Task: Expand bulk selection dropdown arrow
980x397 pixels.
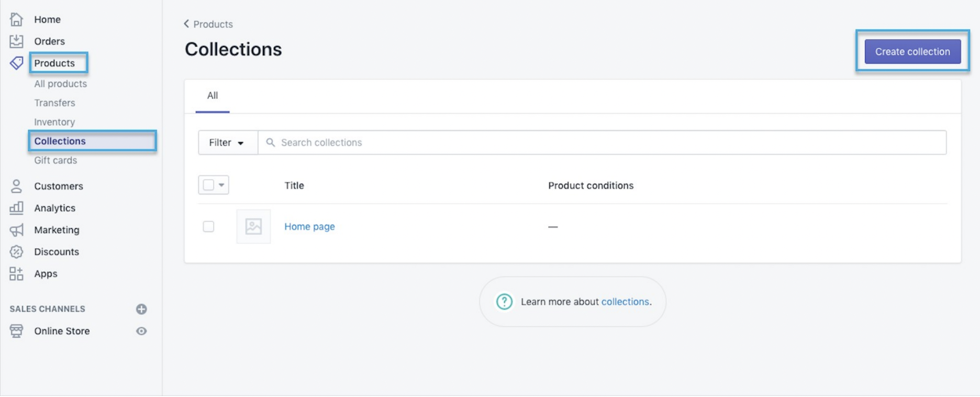Action: coord(221,185)
